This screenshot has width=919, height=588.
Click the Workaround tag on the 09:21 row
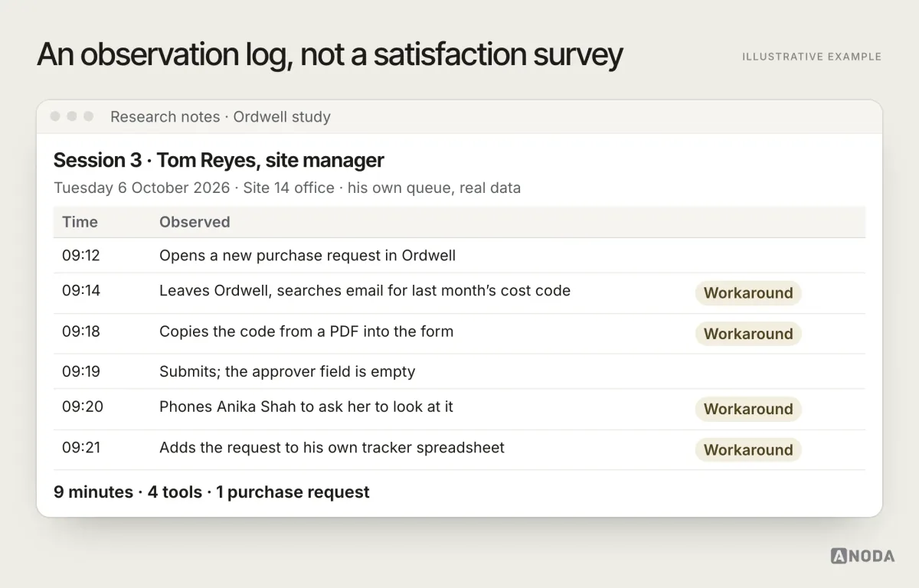748,450
